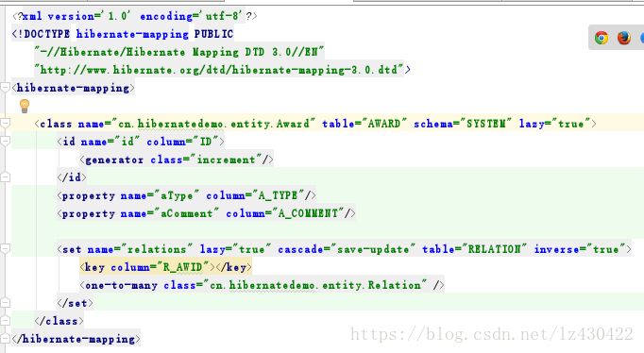Viewport: 644px width, 353px height.
Task: Click lazy="true" on the class tag
Action: (555, 124)
